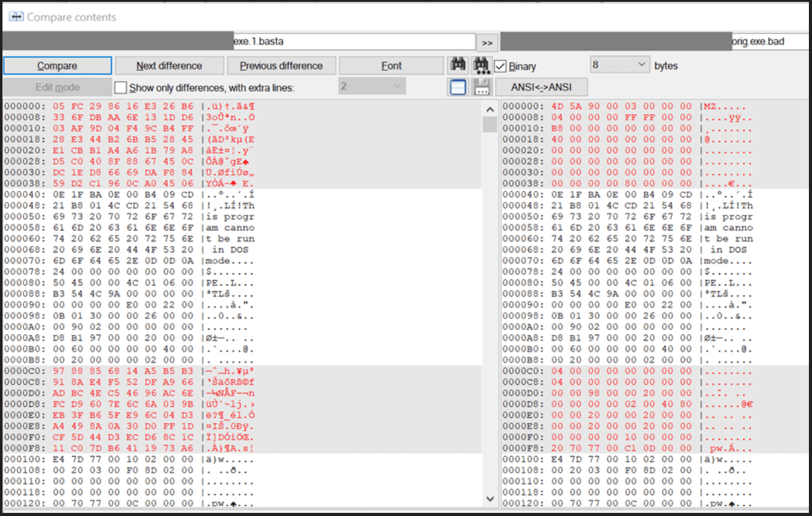Click left pane row 000080 starting 50 45 00 00
The image size is (812, 516).
130,283
